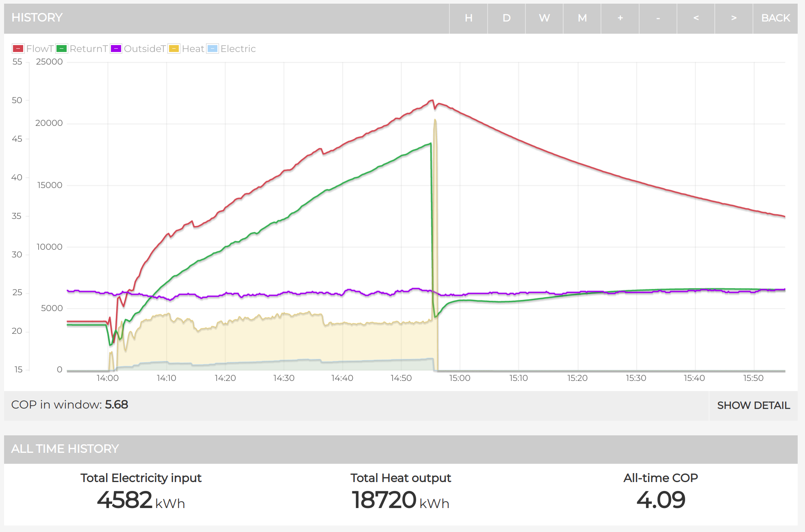Toggle the FlowT series in legend

[x=39, y=49]
